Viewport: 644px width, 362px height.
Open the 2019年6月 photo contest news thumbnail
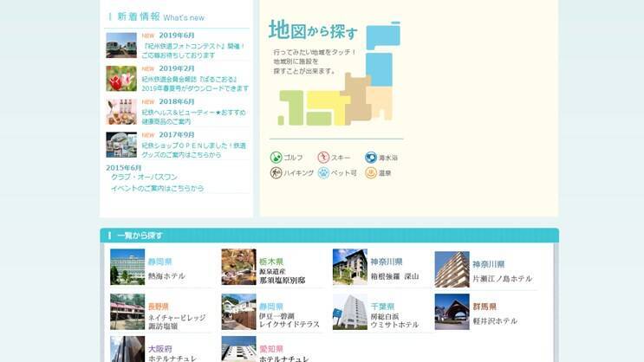(121, 45)
